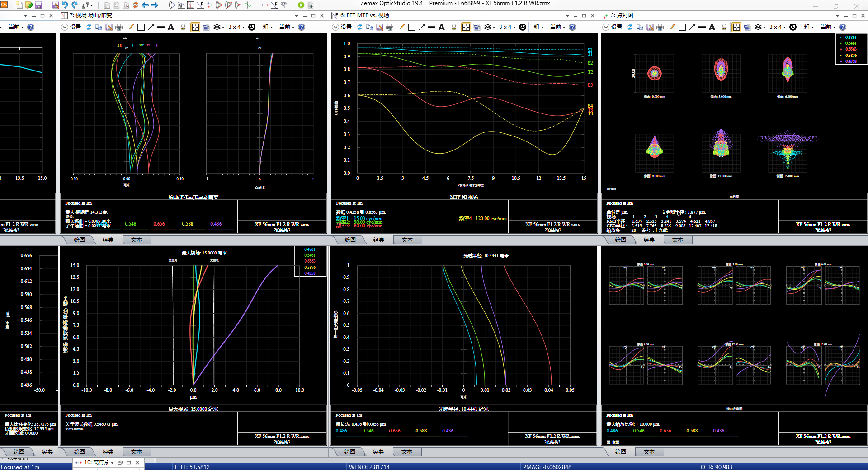Click the 绘图 tab button under spot diagram
This screenshot has width=868, height=470.
click(x=621, y=240)
